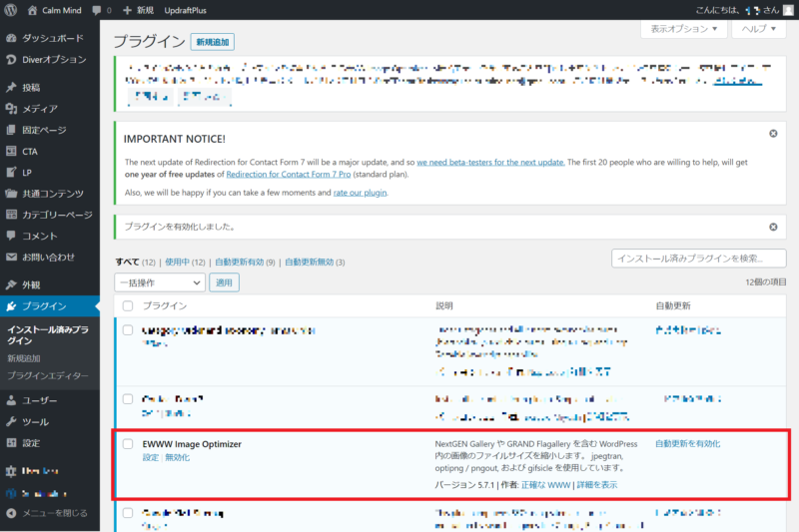Open ツール wrench icon in sidebar

coord(11,422)
